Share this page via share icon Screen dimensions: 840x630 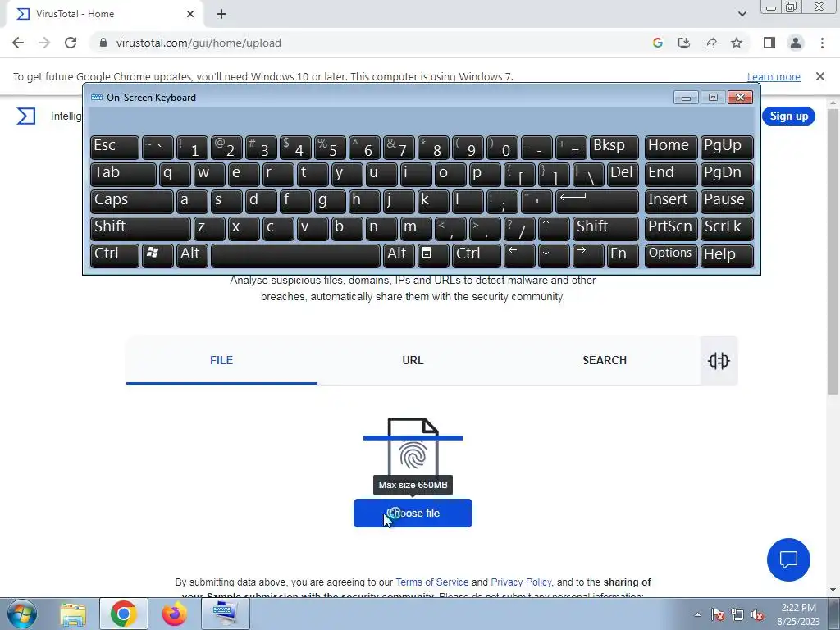[x=710, y=43]
